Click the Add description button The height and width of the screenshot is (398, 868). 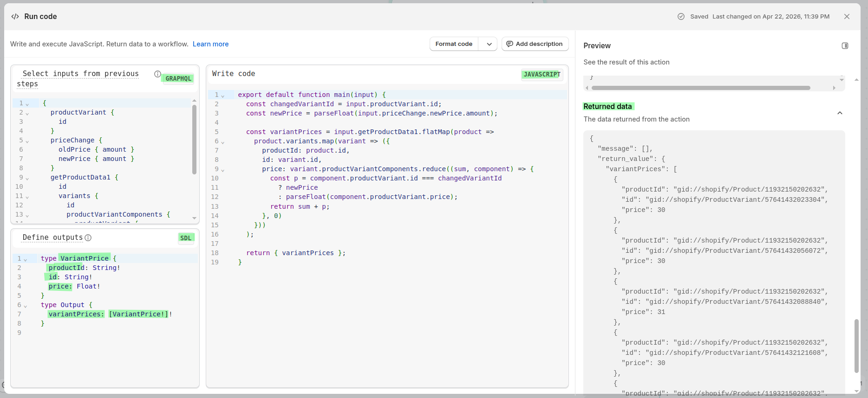point(535,44)
